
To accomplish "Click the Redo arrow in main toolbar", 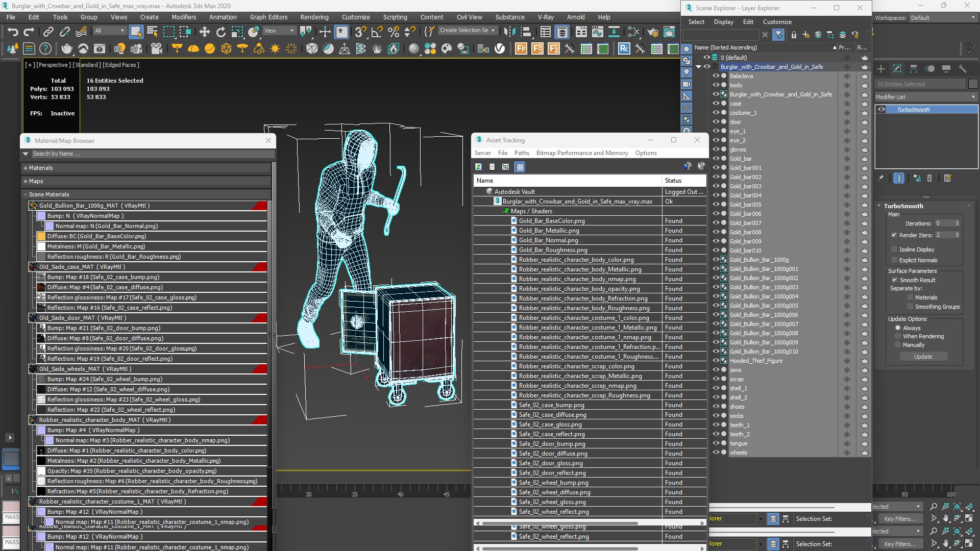I will (29, 32).
